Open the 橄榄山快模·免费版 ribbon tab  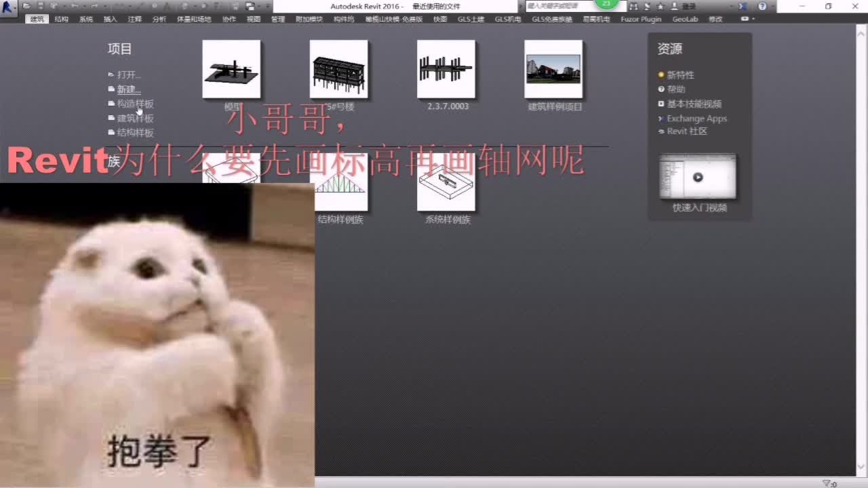tap(393, 19)
